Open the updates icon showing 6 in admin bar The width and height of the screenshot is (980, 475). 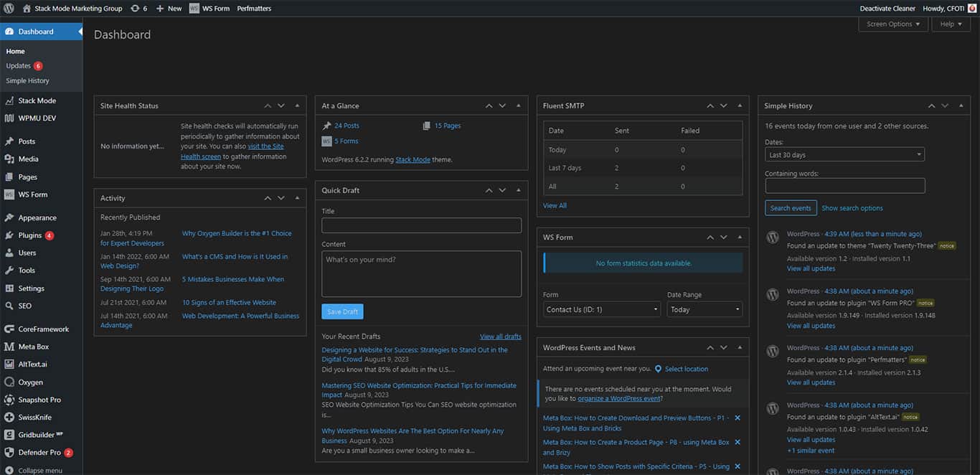(x=139, y=8)
